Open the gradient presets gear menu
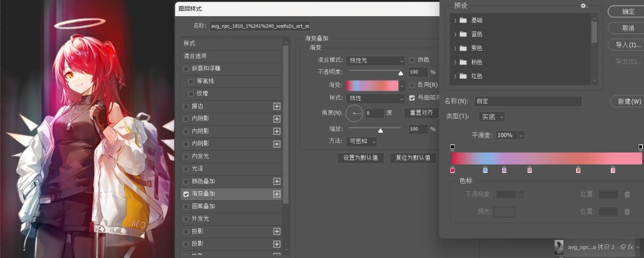 coord(584,6)
